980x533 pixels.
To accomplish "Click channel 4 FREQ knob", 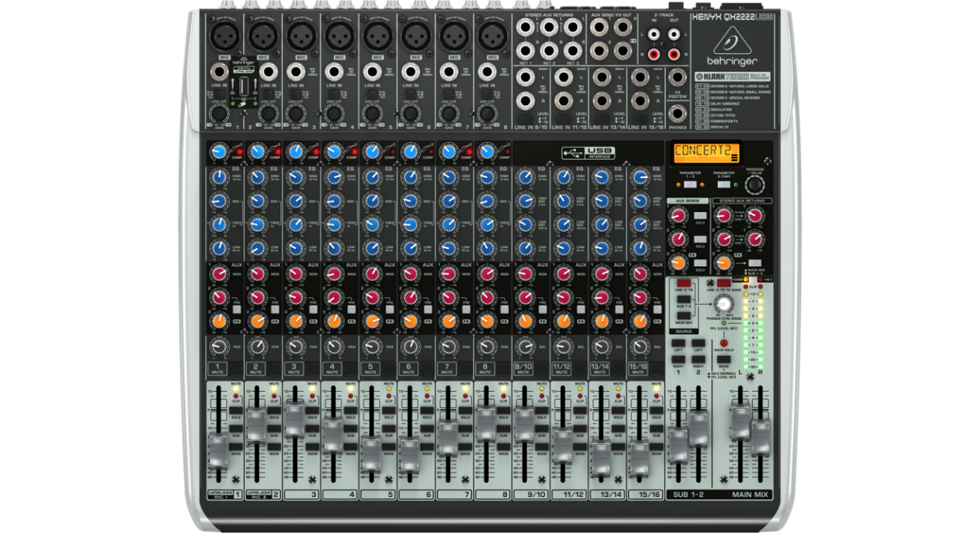I will [x=333, y=223].
